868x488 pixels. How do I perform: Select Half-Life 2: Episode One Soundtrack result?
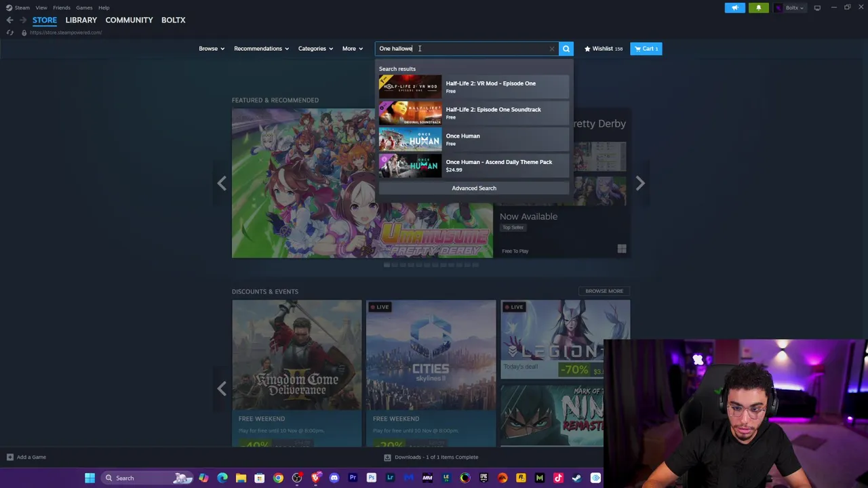pyautogui.click(x=474, y=113)
